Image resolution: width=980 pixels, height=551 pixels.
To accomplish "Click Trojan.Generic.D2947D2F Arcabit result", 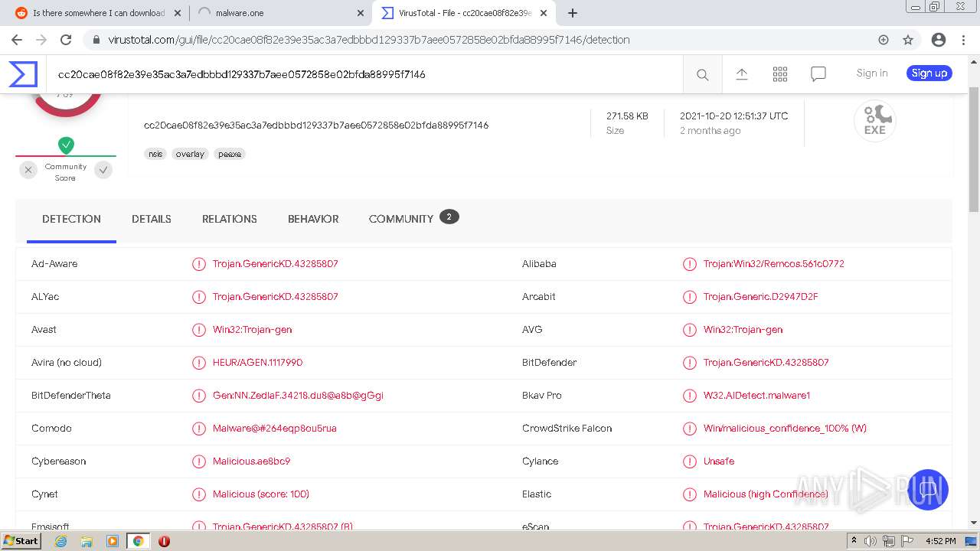I will click(x=761, y=297).
